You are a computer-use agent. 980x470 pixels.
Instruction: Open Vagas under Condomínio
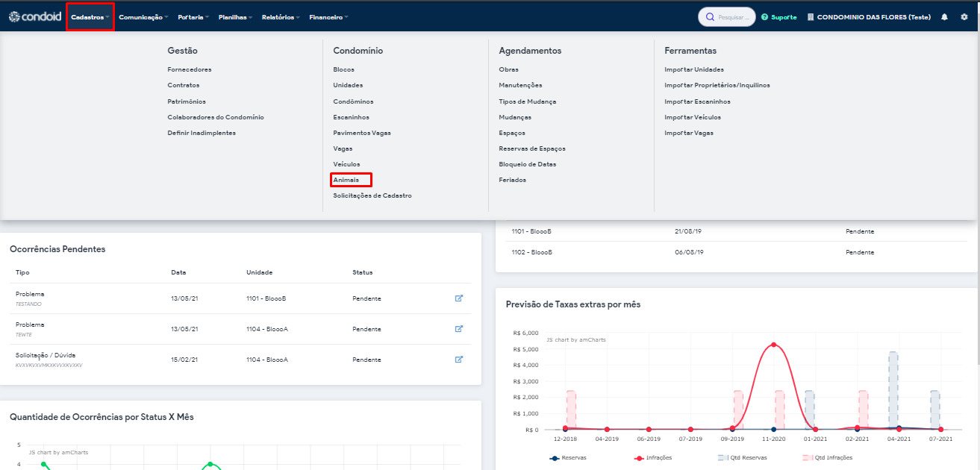point(343,148)
